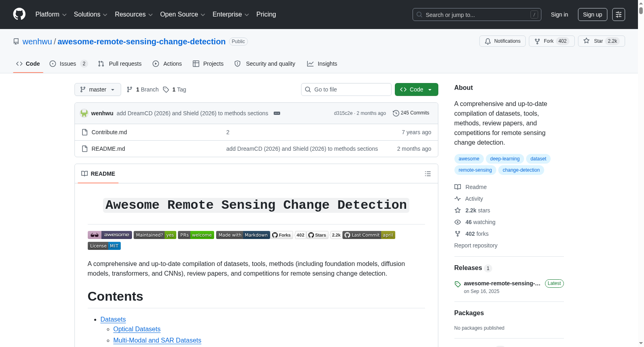Click the wenhwu avatar in commit row
This screenshot has height=347, width=644.
pos(84,113)
